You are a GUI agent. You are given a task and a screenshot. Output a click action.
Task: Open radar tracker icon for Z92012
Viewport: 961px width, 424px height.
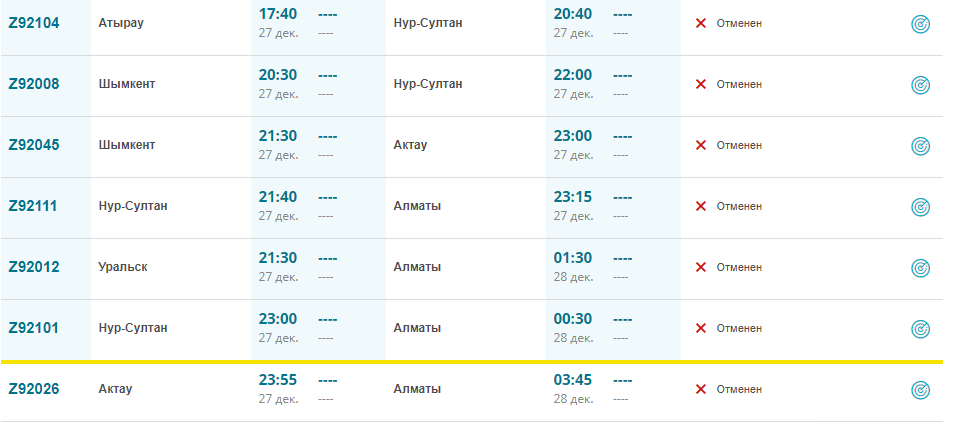[920, 268]
